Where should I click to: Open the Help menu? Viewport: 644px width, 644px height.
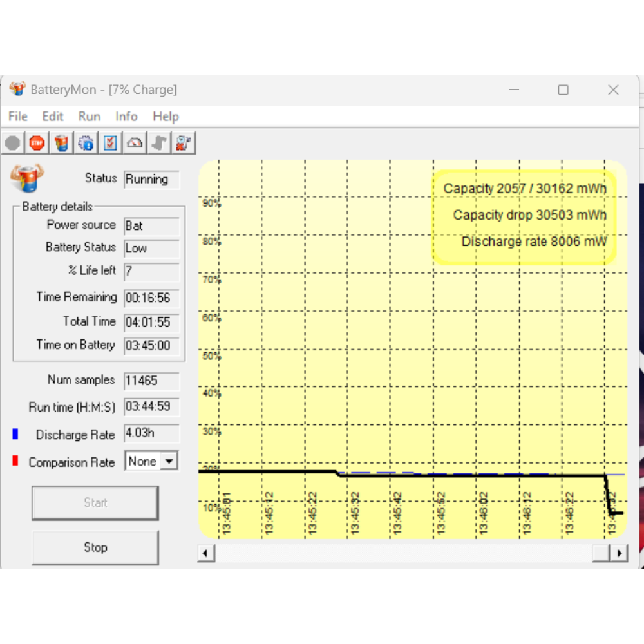coord(166,117)
